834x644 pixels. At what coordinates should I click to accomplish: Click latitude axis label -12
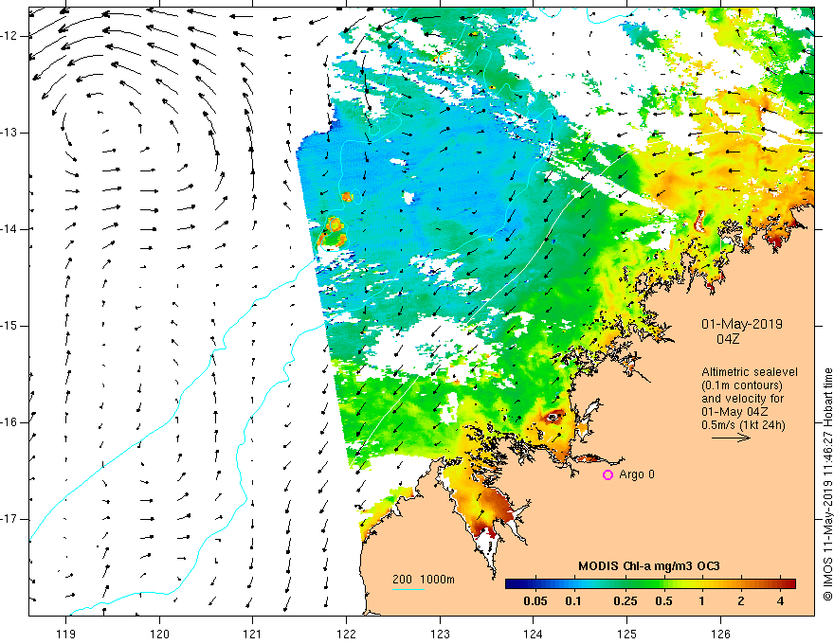pyautogui.click(x=9, y=36)
